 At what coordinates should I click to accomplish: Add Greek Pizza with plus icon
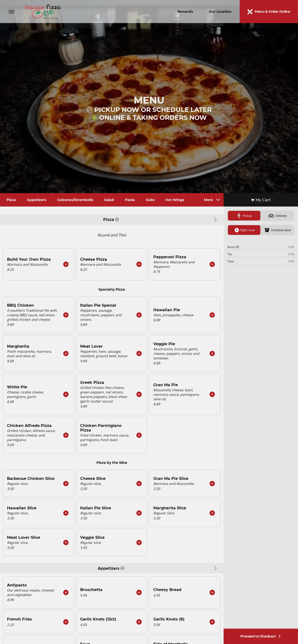[139, 394]
